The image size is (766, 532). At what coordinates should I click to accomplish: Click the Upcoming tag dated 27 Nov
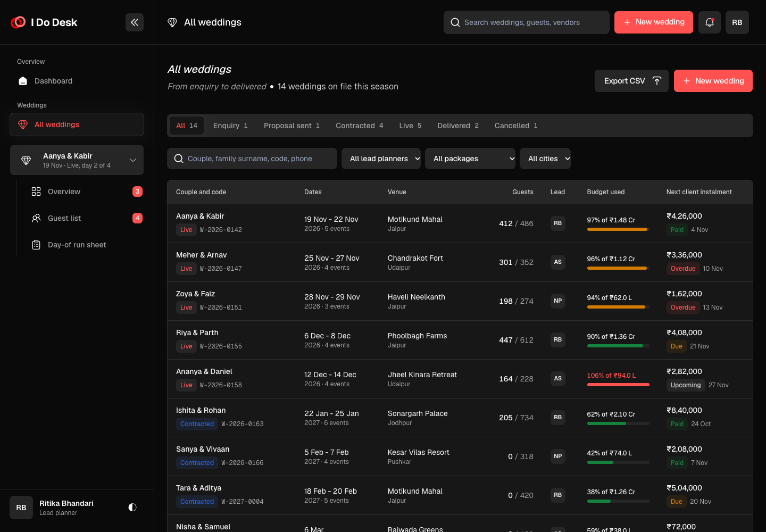tap(686, 385)
